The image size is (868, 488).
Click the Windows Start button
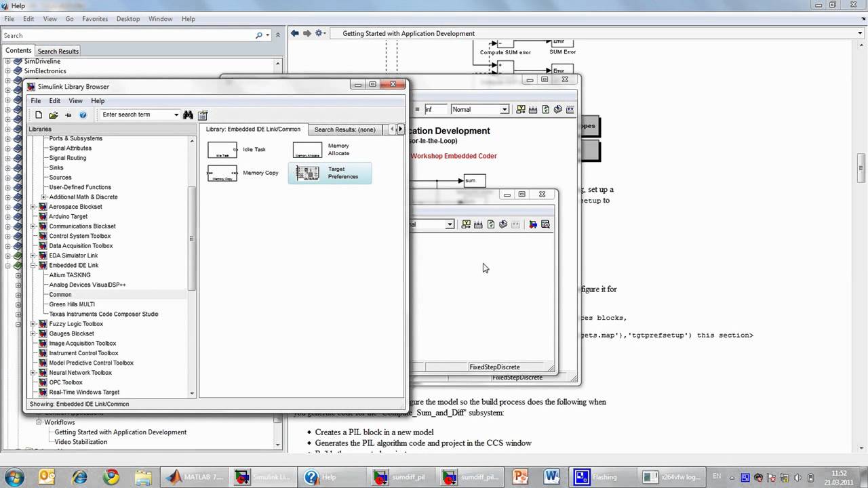14,476
